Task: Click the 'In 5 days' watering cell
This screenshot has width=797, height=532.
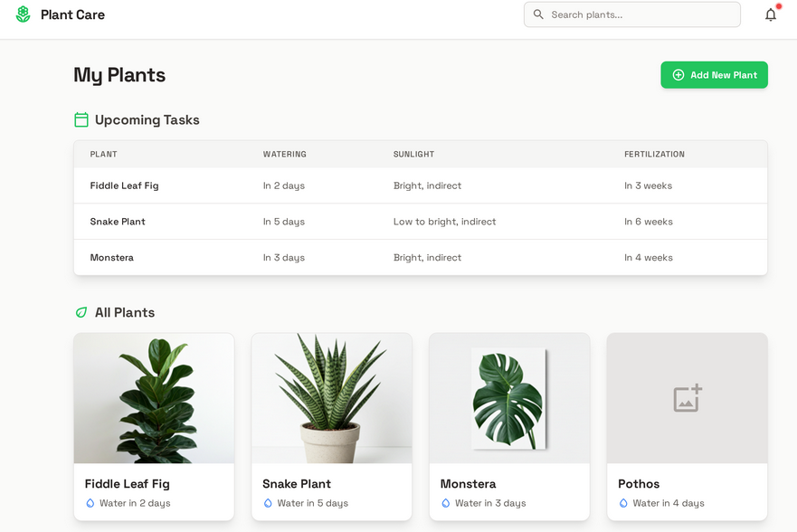Action: pyautogui.click(x=284, y=222)
